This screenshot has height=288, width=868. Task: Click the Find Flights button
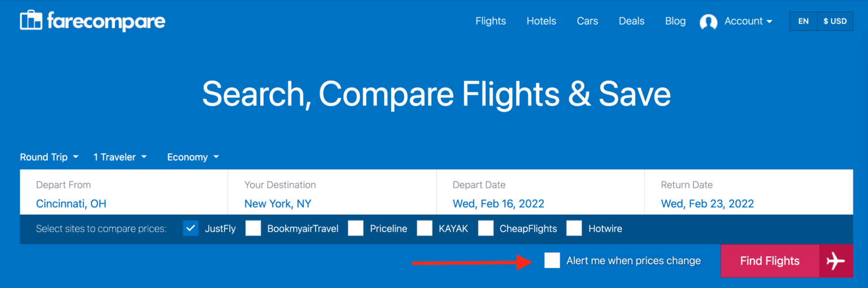coord(770,261)
